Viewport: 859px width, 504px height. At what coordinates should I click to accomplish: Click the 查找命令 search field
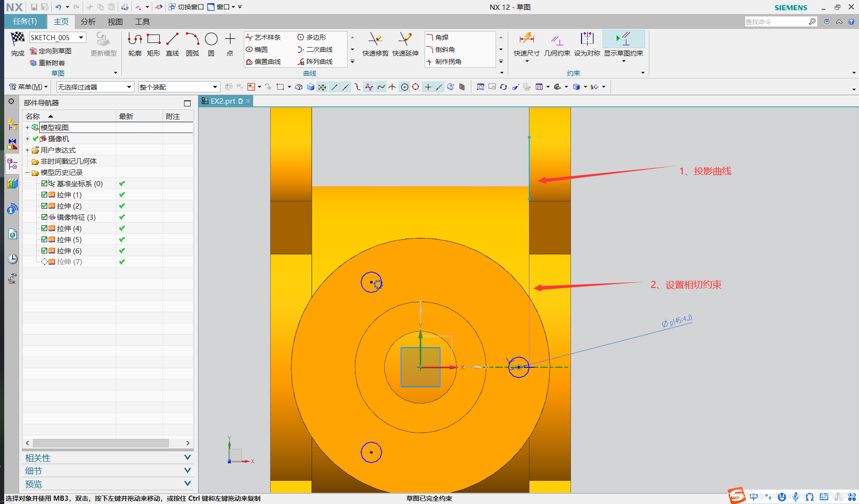tap(776, 21)
